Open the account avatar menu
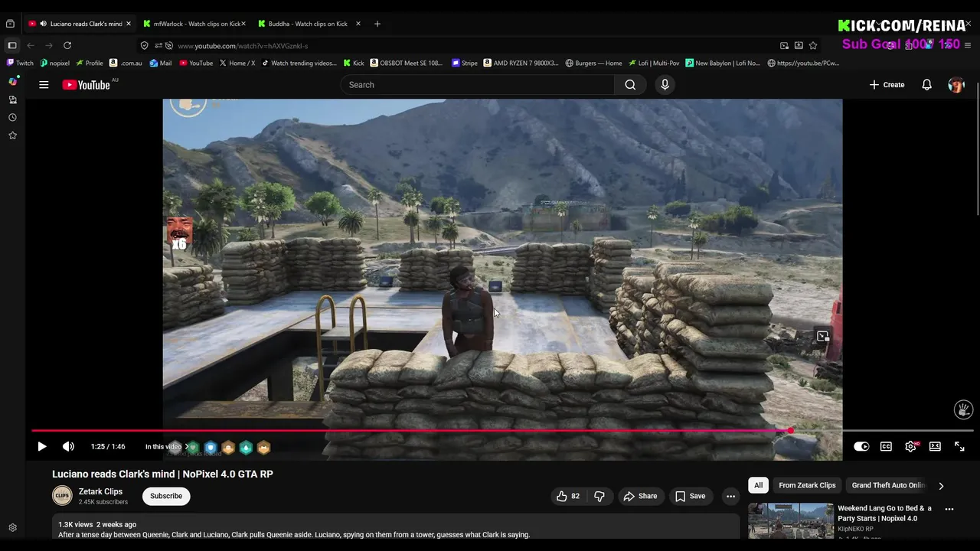Image resolution: width=980 pixels, height=551 pixels. point(956,85)
